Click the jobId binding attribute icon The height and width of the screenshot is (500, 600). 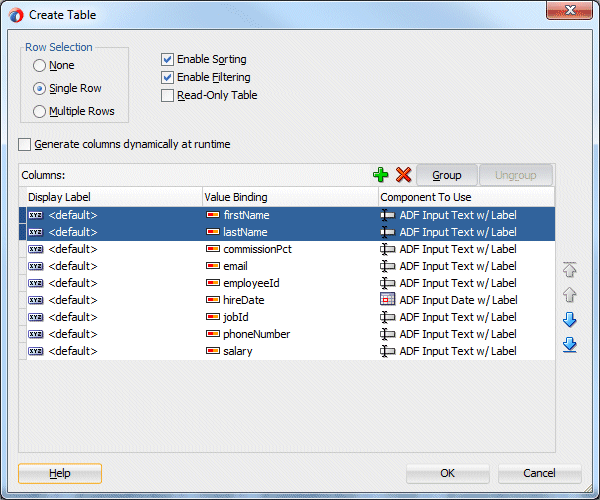point(213,317)
